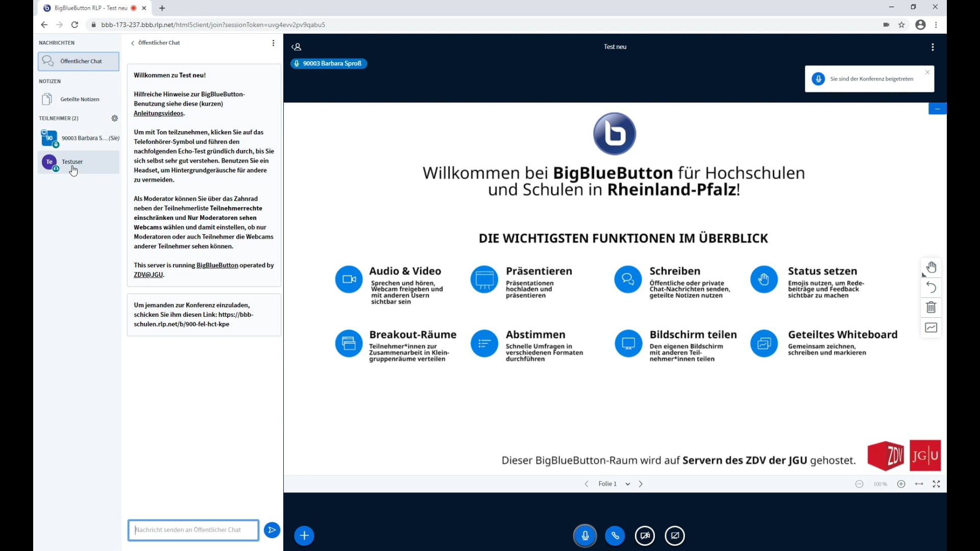
Task: Click Geteiltes Whiteboard icon on slide
Action: pyautogui.click(x=764, y=343)
